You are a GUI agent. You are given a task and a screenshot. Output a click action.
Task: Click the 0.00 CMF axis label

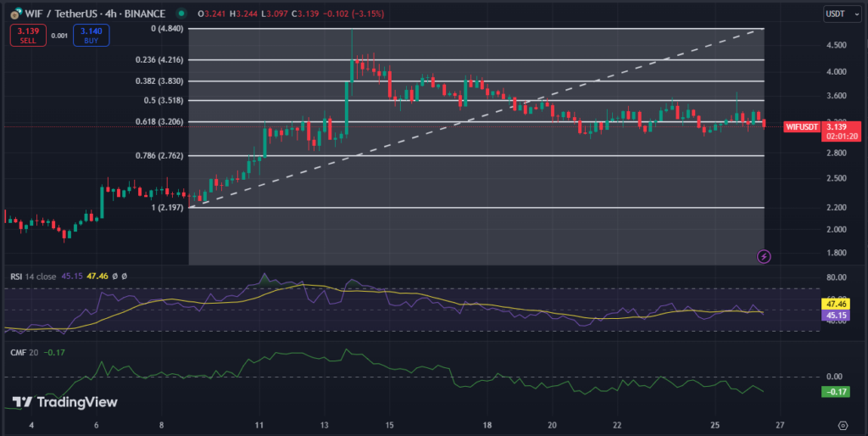[x=834, y=377]
